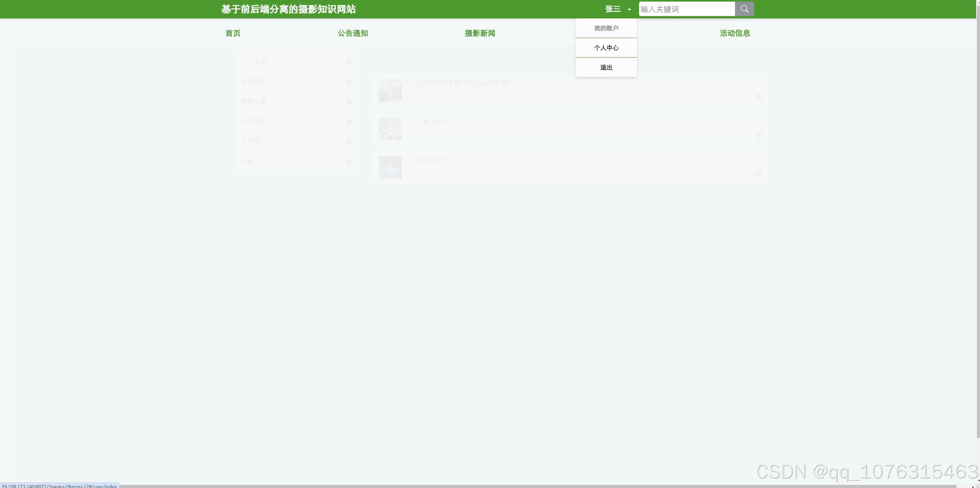
Task: Open thumbnail of 活动名称1 item
Action: (390, 168)
